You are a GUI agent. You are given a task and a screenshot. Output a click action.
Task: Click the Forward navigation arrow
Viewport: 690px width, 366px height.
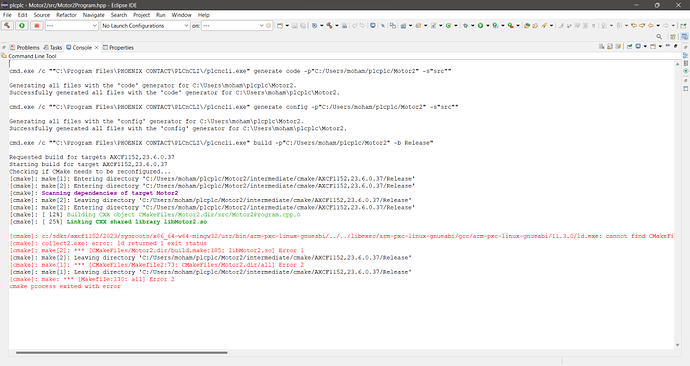tap(666, 26)
